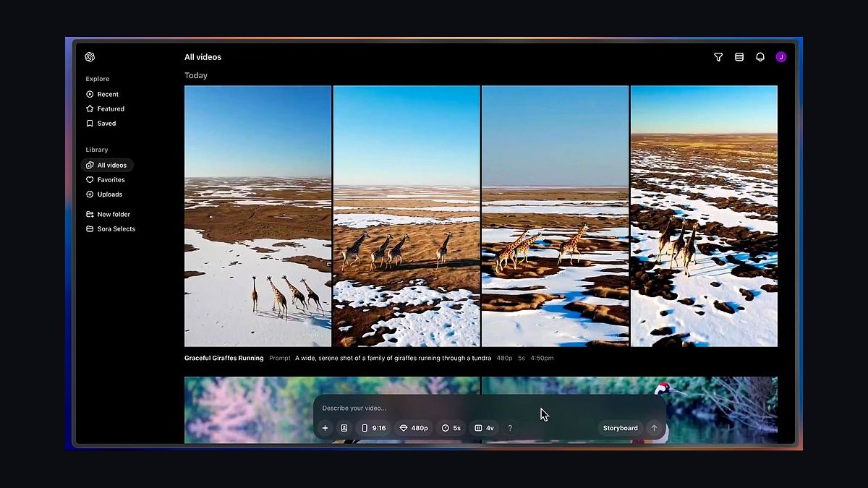Click the Graceful Giraffes Running title

click(x=224, y=358)
